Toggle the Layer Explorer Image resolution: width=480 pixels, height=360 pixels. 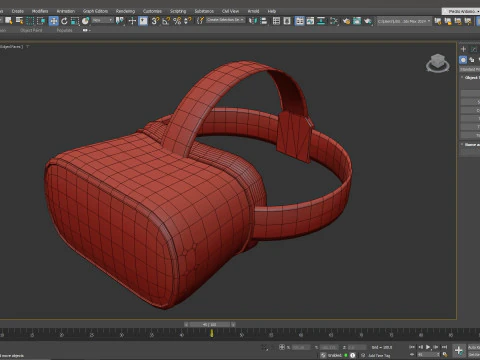287,21
